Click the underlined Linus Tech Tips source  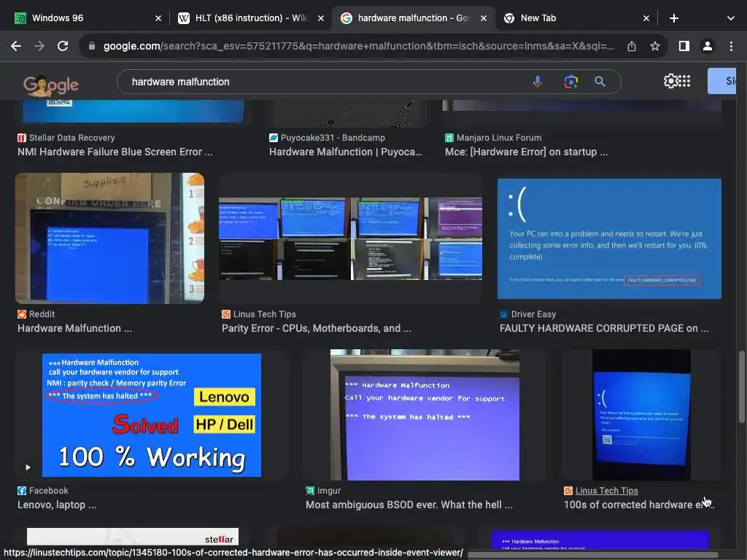pos(606,491)
